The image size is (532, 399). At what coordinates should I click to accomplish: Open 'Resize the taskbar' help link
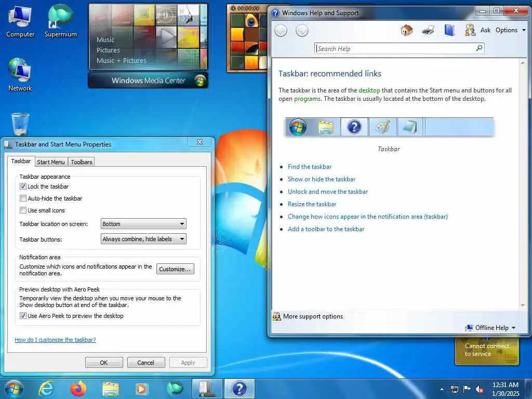[312, 204]
